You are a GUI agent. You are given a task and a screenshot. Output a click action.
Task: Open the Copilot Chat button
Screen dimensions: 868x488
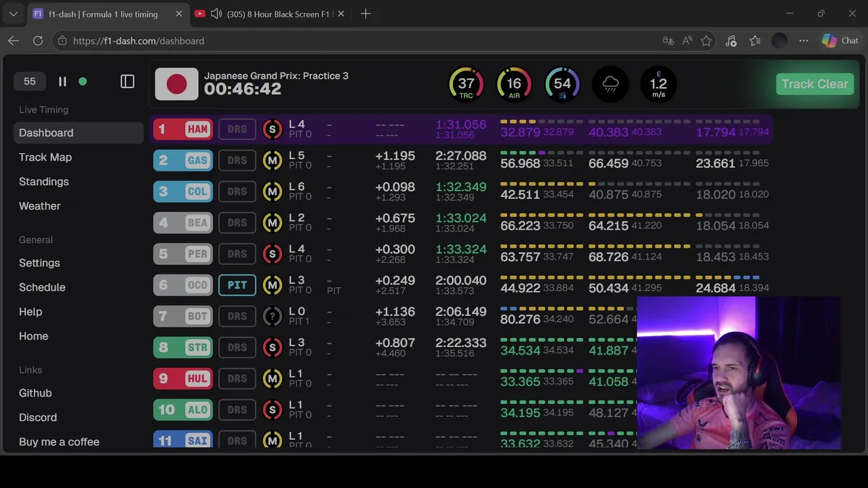point(840,41)
